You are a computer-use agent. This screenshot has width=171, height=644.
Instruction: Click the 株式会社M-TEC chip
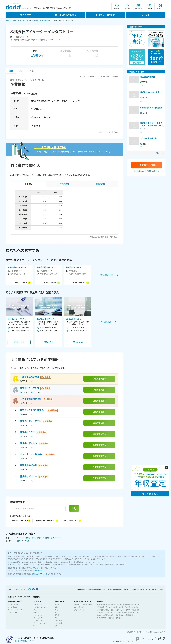pyautogui.click(x=72, y=521)
